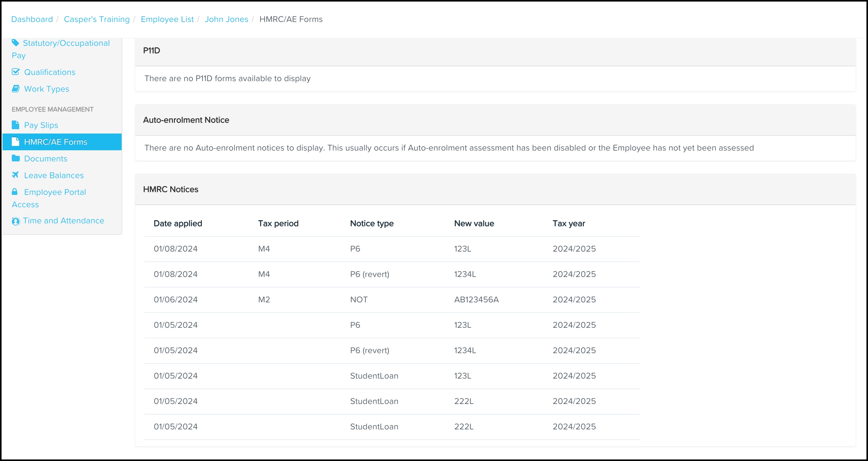
Task: Click the document icon beside HMRC/AE Forms
Action: pyautogui.click(x=15, y=142)
